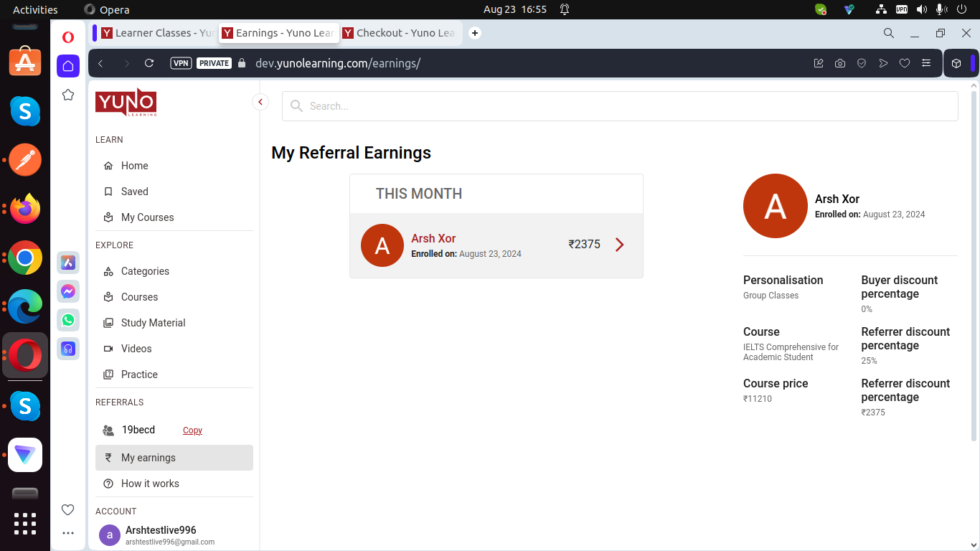Copy the referral code 19becd
Screen dimensions: 980x551
(x=192, y=430)
